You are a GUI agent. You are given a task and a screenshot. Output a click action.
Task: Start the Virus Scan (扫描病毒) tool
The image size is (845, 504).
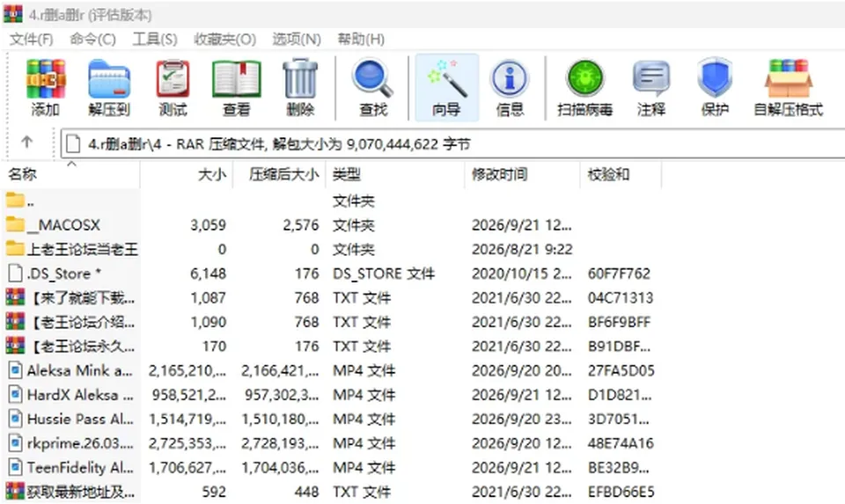coord(585,79)
